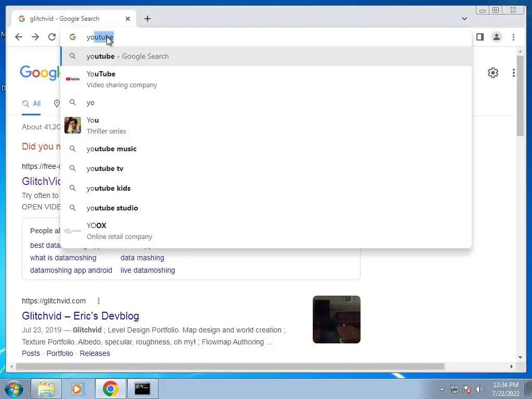This screenshot has height=399, width=532.
Task: Open the 'what is datamoshing' related search
Action: point(63,258)
